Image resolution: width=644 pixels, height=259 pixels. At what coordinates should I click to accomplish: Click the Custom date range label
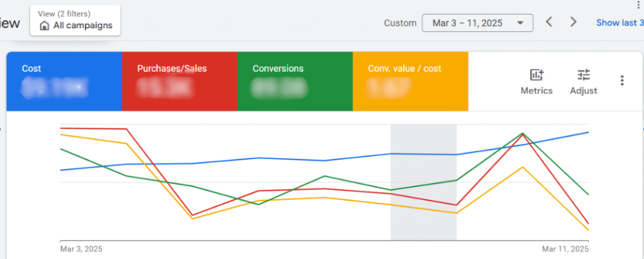point(400,23)
